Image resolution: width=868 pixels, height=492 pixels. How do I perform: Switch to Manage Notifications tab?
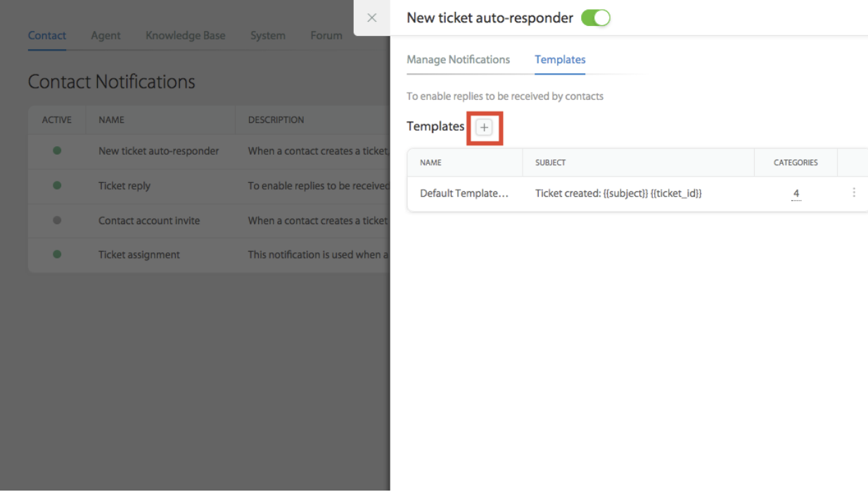click(459, 60)
